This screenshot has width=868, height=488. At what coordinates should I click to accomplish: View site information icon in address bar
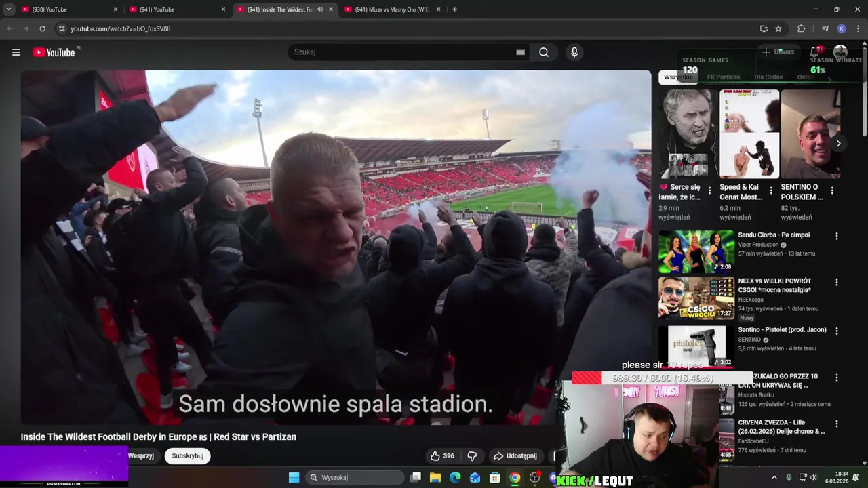61,28
